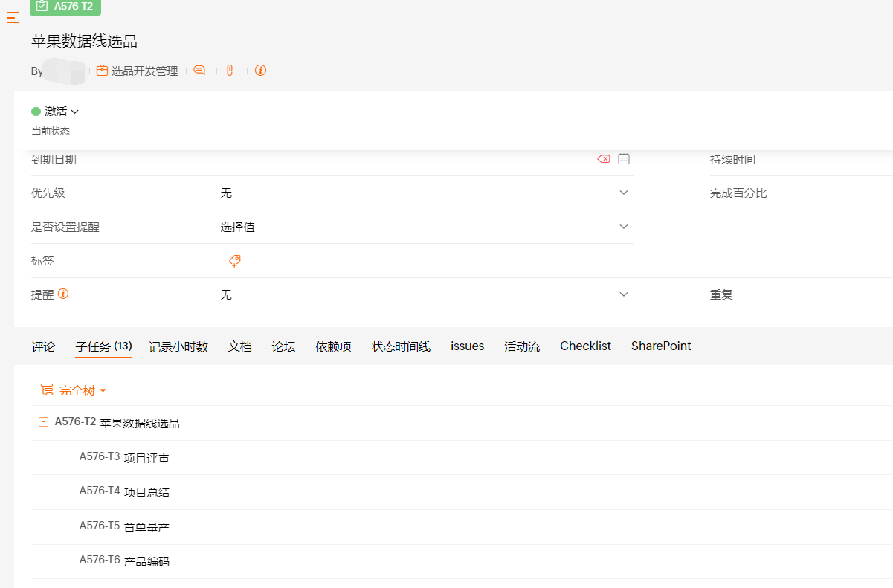The height and width of the screenshot is (588, 893).
Task: Click the comments speech bubble icon
Action: pos(199,71)
